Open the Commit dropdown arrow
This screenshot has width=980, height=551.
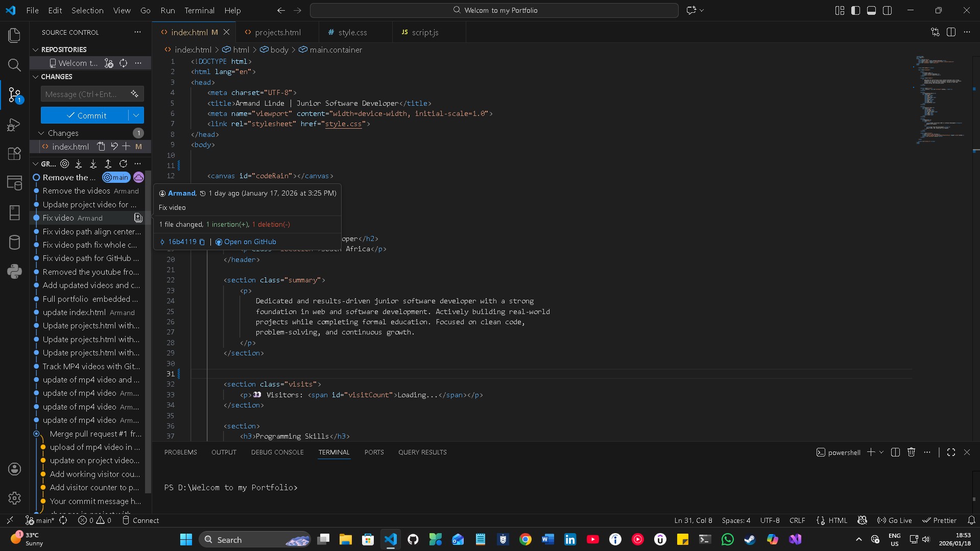point(135,115)
